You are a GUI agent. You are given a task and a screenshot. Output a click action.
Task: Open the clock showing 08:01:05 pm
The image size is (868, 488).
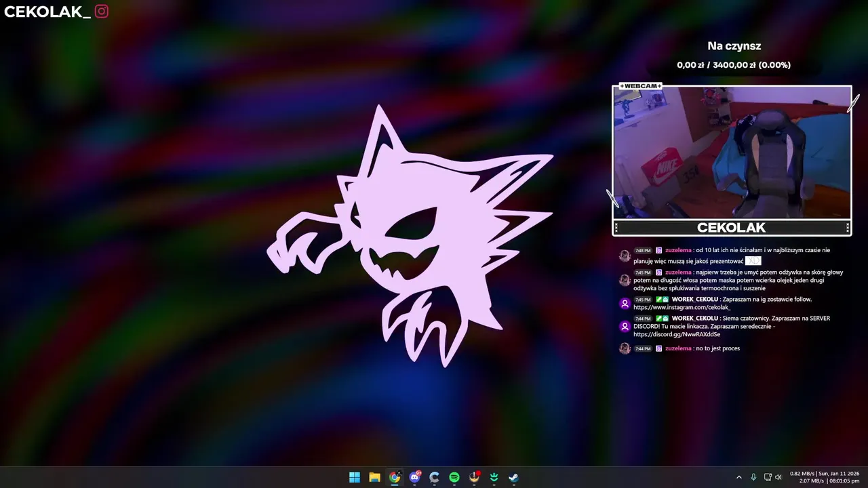844,481
